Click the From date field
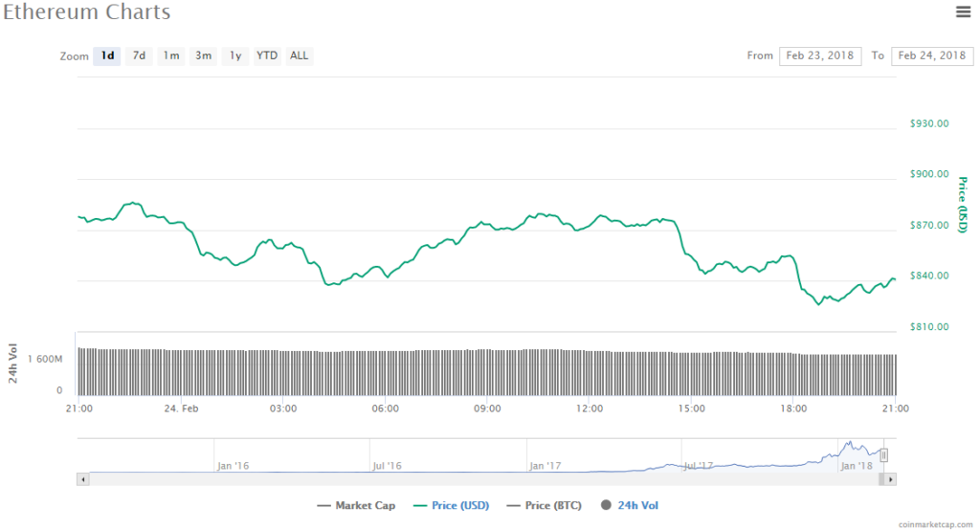This screenshot has width=980, height=530. (820, 55)
